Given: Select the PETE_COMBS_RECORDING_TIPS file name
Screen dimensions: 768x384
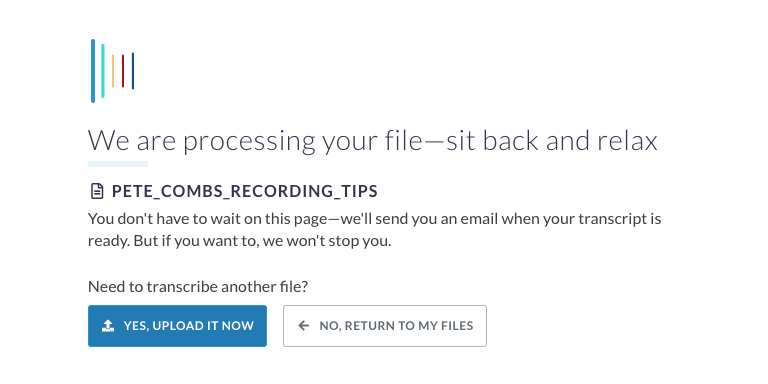Looking at the screenshot, I should [x=245, y=192].
